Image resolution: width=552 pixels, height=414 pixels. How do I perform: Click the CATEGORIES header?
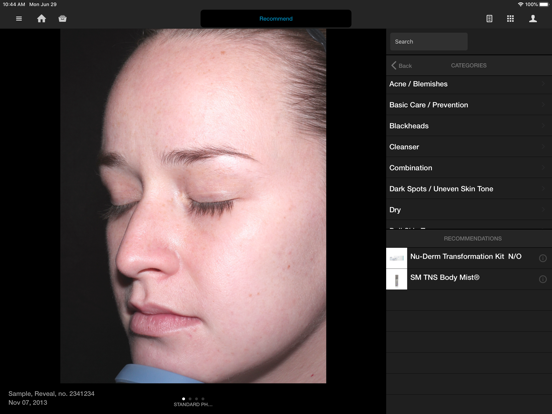pos(469,65)
